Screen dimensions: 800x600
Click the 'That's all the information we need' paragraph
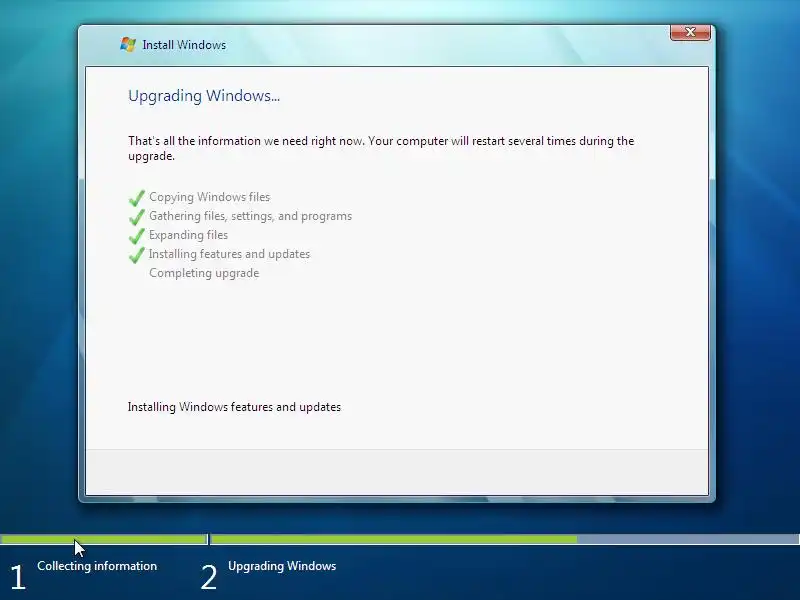click(381, 148)
